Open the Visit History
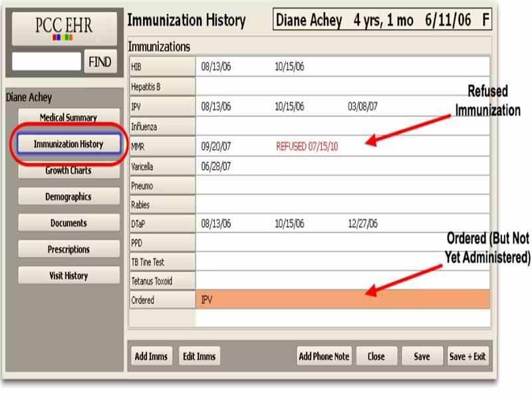532x399 pixels. (x=68, y=276)
